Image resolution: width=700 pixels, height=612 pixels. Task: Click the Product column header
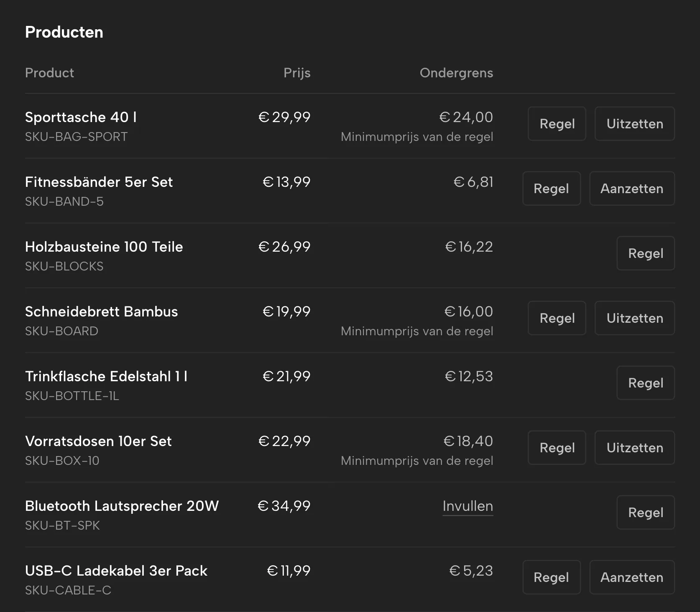tap(49, 73)
